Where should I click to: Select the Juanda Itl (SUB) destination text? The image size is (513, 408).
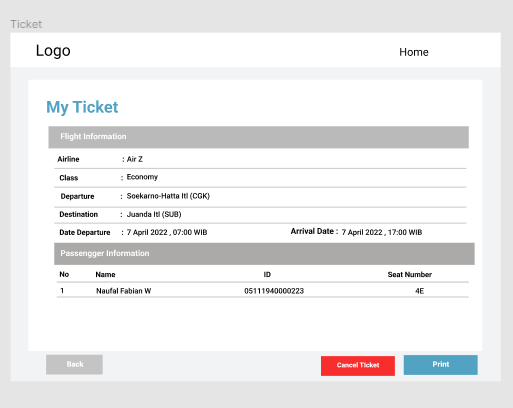click(154, 214)
